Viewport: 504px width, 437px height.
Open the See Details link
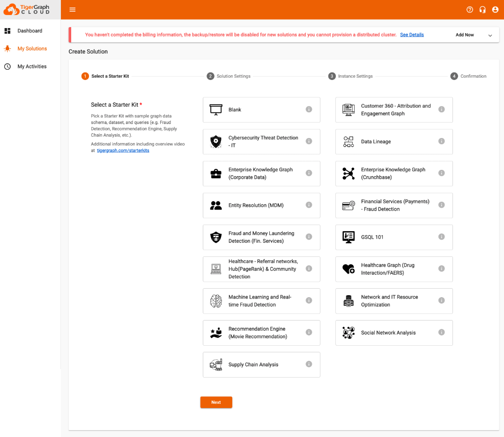point(412,35)
